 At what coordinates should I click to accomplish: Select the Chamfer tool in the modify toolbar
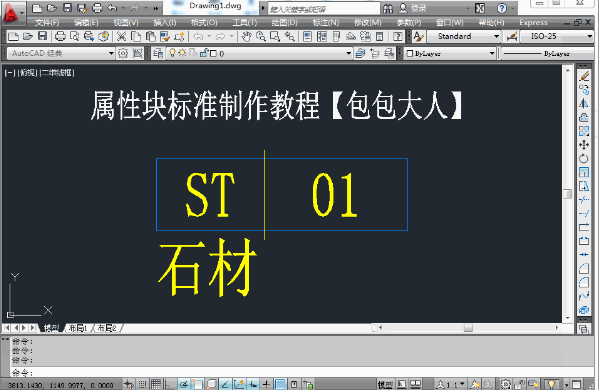[584, 268]
